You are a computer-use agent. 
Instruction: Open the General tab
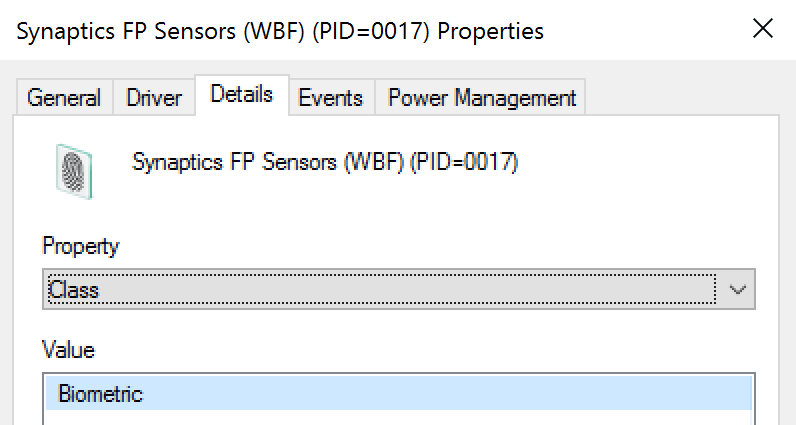click(x=64, y=98)
